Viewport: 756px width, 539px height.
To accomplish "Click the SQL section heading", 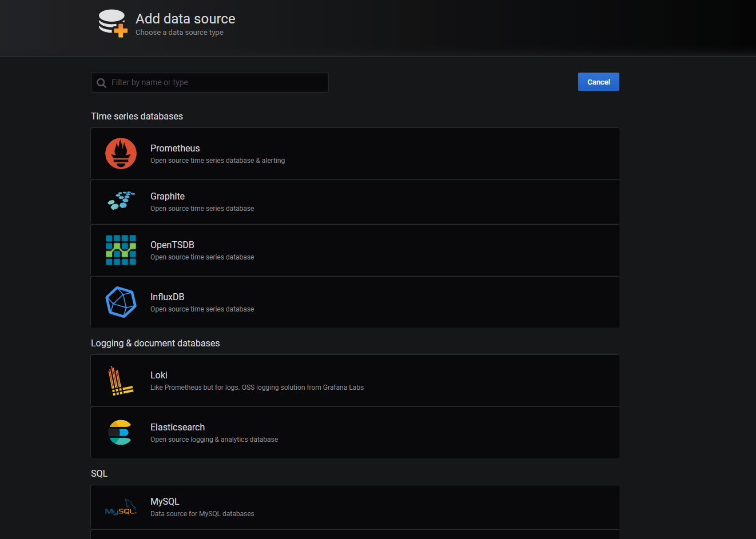I will 98,473.
